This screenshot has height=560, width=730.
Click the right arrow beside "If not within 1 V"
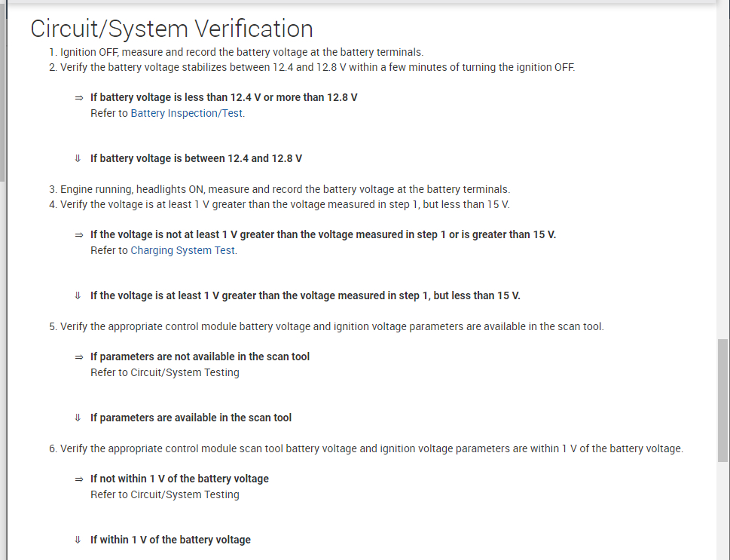point(78,479)
